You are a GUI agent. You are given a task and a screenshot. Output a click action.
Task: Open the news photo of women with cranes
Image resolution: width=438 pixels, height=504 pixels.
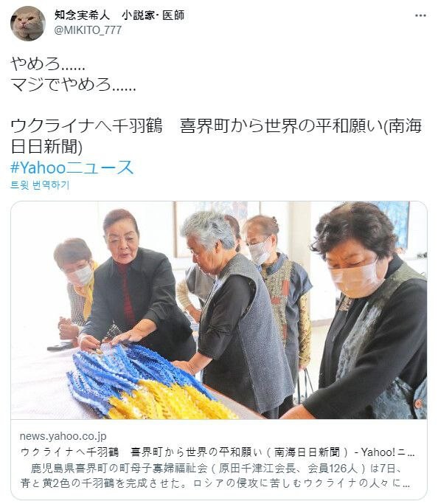pyautogui.click(x=219, y=310)
